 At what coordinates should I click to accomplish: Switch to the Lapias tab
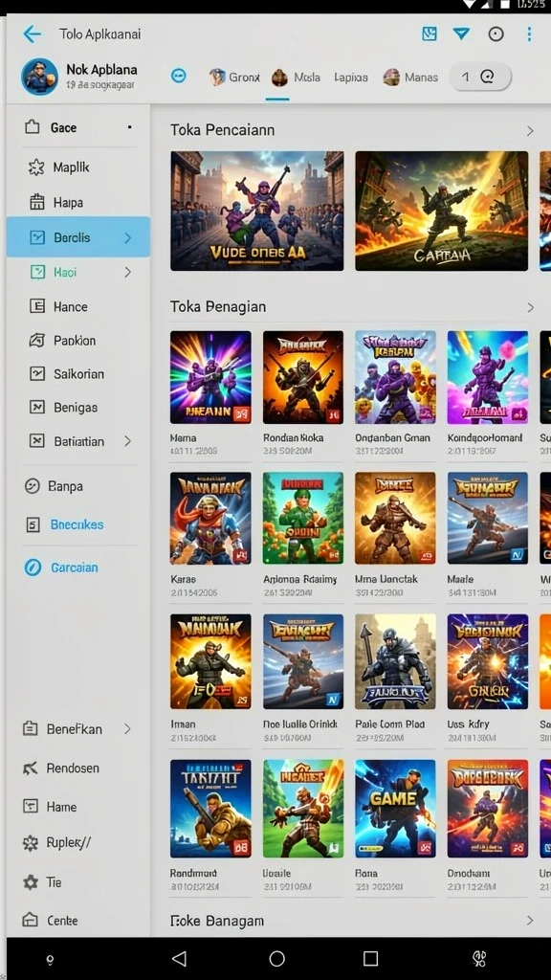coord(351,78)
